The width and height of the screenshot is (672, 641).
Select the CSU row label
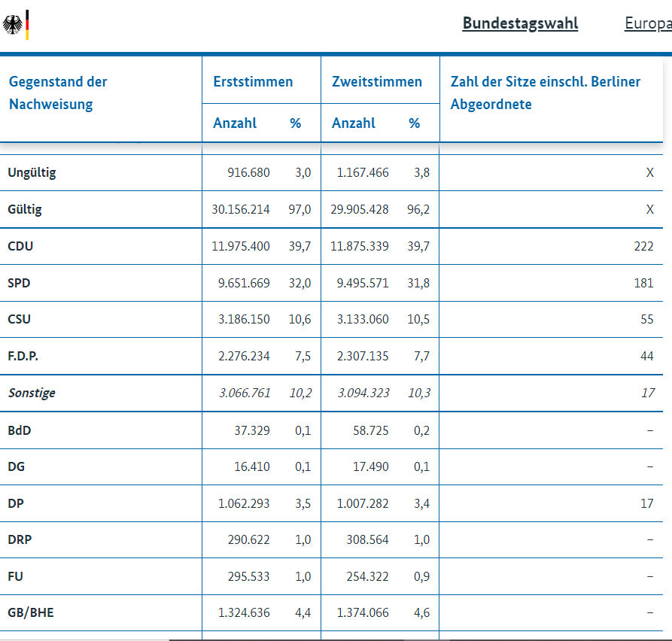tap(19, 319)
